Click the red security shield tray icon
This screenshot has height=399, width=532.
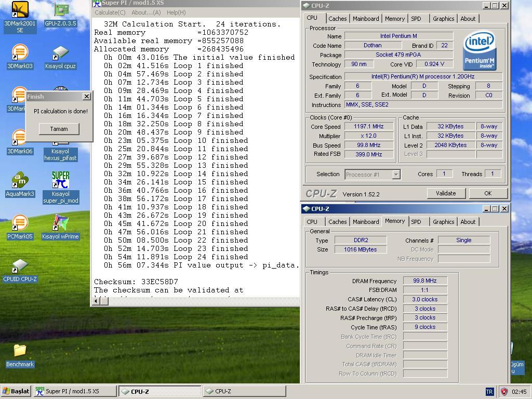[504, 392]
